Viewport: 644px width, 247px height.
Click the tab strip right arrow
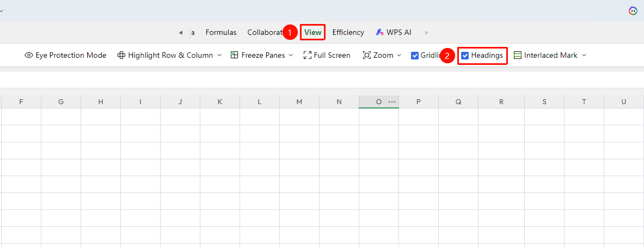[x=427, y=33]
